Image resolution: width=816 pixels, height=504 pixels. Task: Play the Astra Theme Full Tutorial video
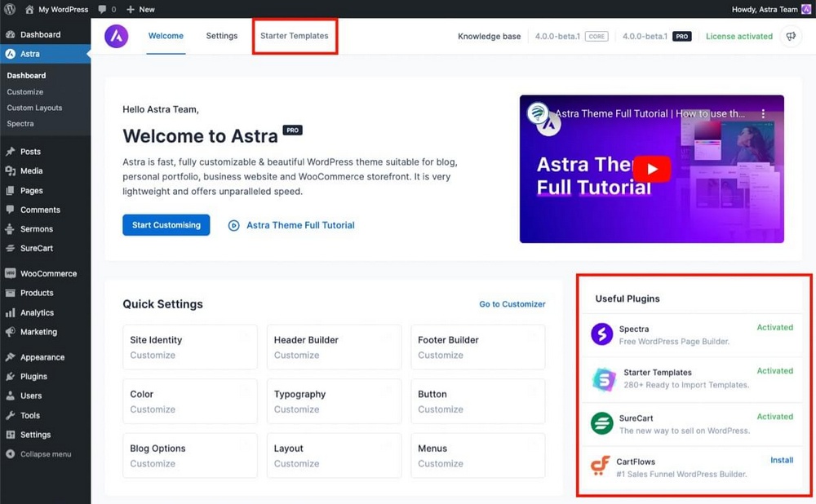tap(651, 169)
